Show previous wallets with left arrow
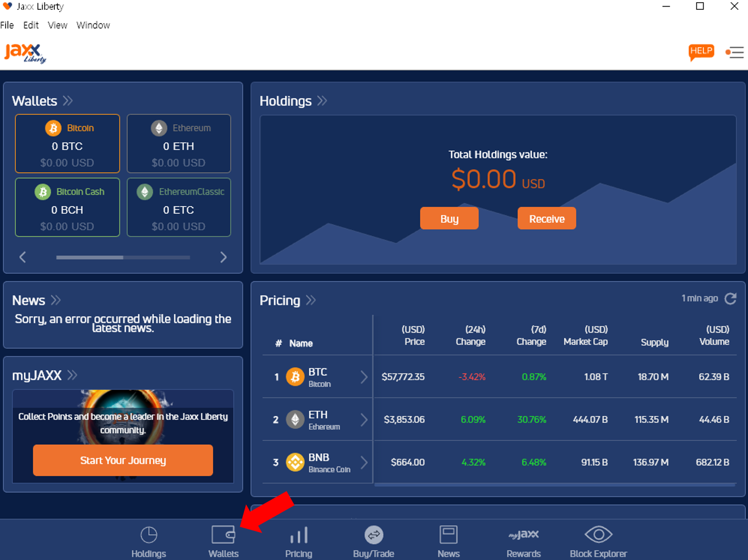The width and height of the screenshot is (748, 560). point(22,257)
